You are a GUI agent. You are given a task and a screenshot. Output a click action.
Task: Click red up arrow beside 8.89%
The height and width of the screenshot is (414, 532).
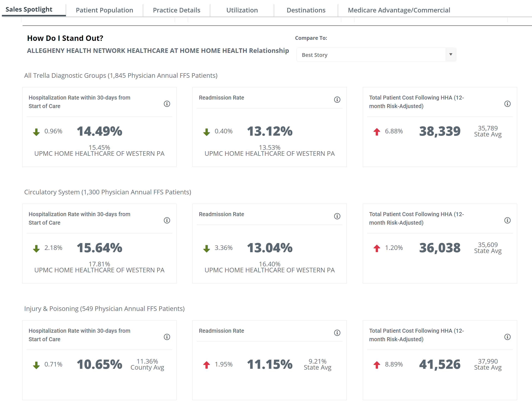(x=377, y=365)
